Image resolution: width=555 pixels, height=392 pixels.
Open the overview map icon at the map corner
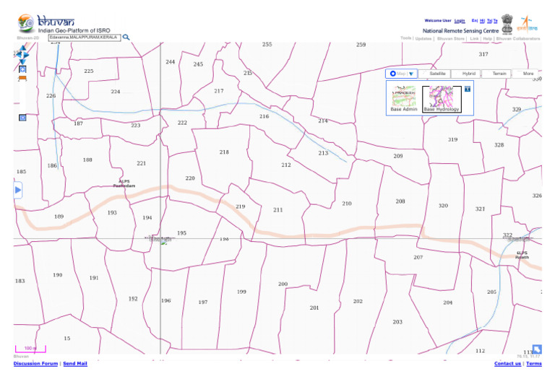537,349
